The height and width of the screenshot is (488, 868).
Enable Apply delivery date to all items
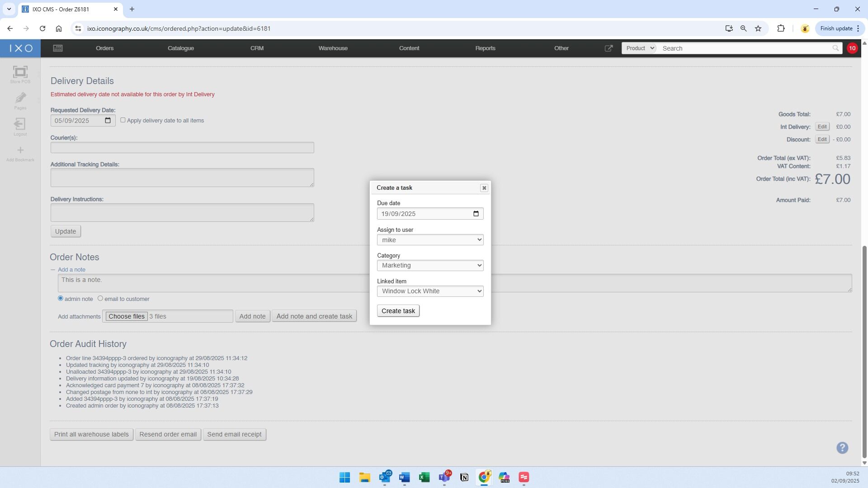123,120
